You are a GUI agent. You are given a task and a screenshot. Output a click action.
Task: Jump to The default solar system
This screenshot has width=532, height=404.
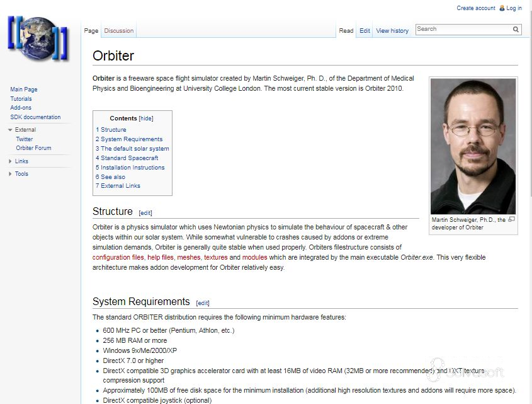coord(132,149)
